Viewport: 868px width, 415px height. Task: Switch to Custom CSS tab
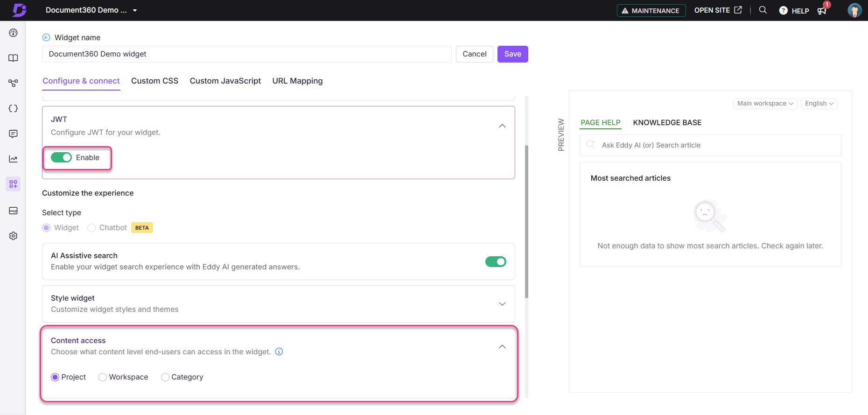154,81
